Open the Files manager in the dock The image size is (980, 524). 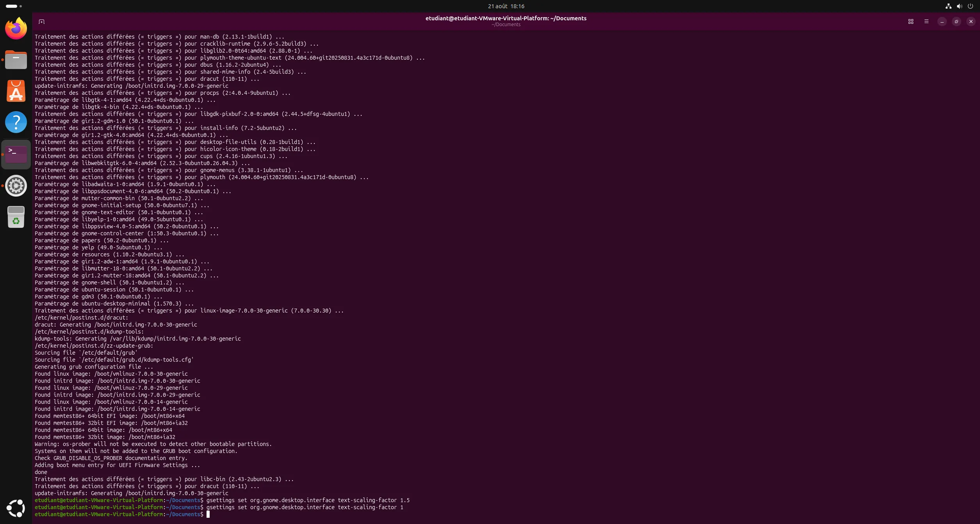[x=16, y=60]
